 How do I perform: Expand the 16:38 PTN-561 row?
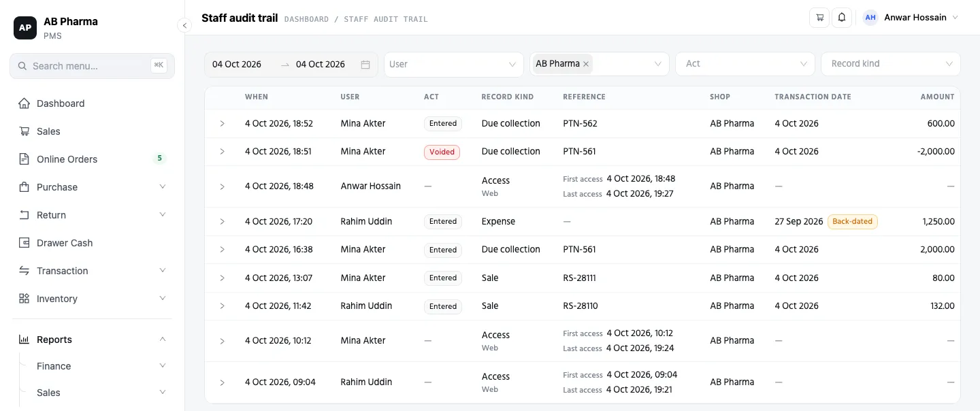(x=222, y=250)
